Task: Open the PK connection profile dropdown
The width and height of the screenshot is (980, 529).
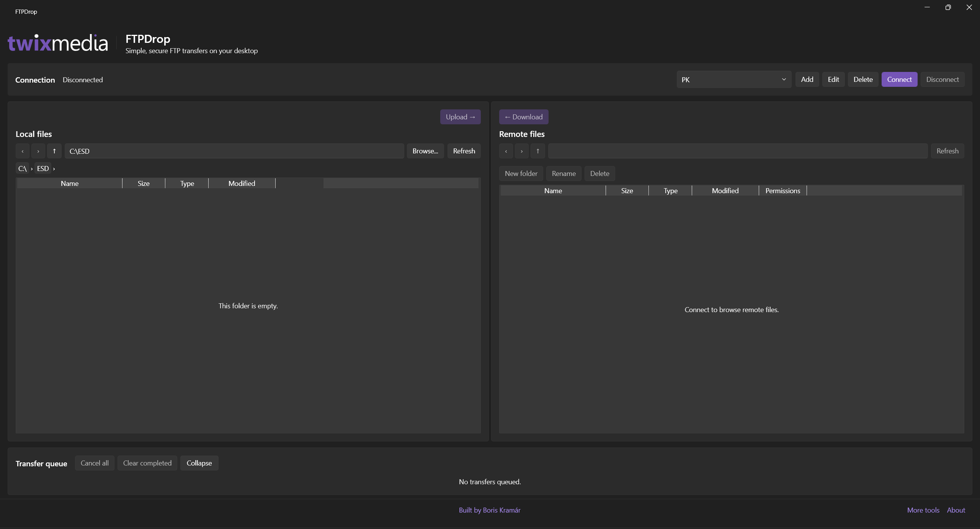Action: point(734,80)
